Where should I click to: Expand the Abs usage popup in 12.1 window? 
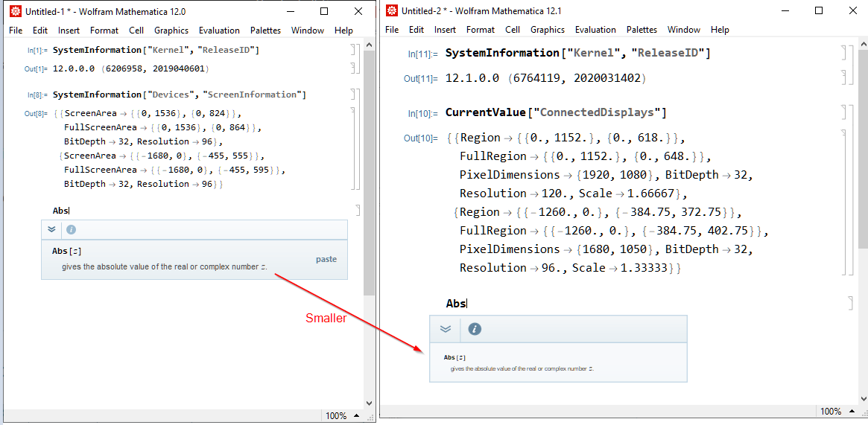[x=446, y=329]
